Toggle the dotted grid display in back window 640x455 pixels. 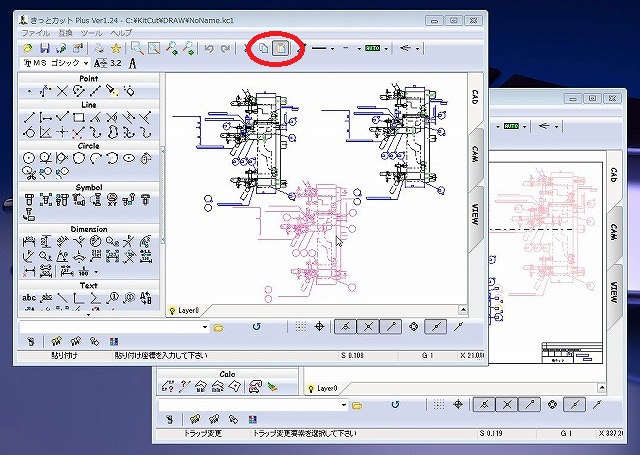pos(439,404)
